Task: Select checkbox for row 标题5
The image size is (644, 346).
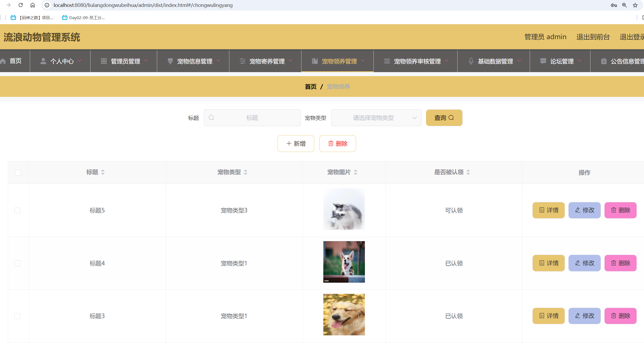Action: point(17,210)
